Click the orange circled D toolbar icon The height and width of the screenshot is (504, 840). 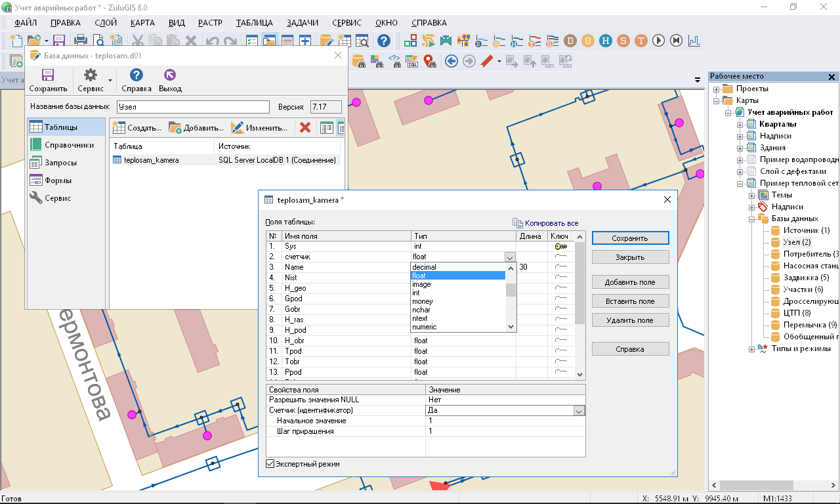570,41
